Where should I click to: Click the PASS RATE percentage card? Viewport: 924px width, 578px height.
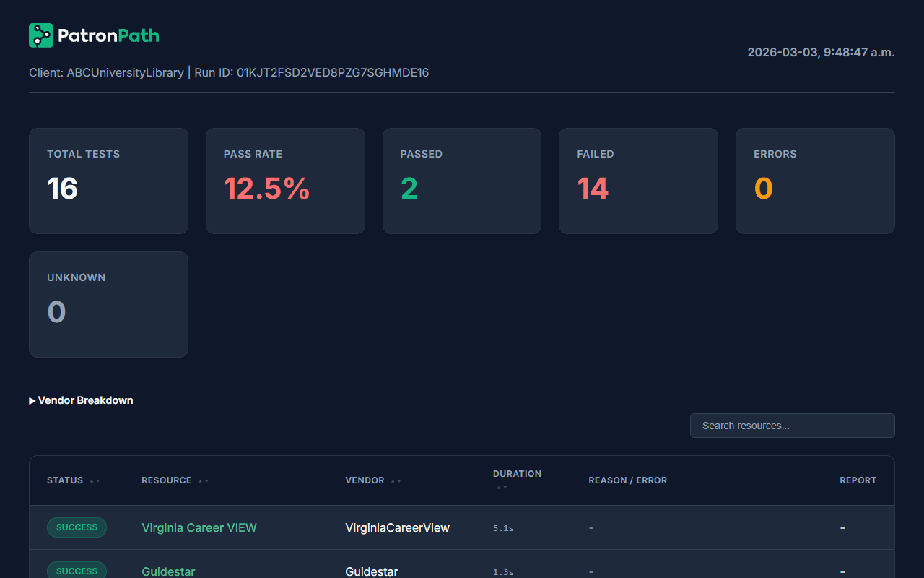coord(285,181)
